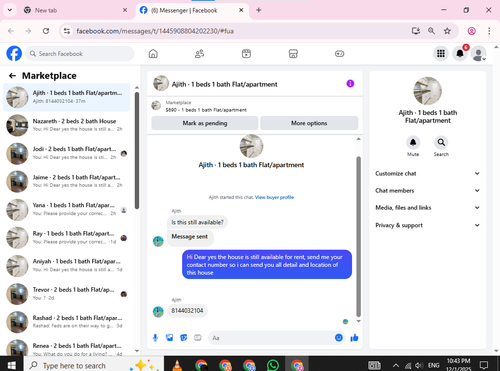Open the Gaming icon in top navigation

[339, 54]
